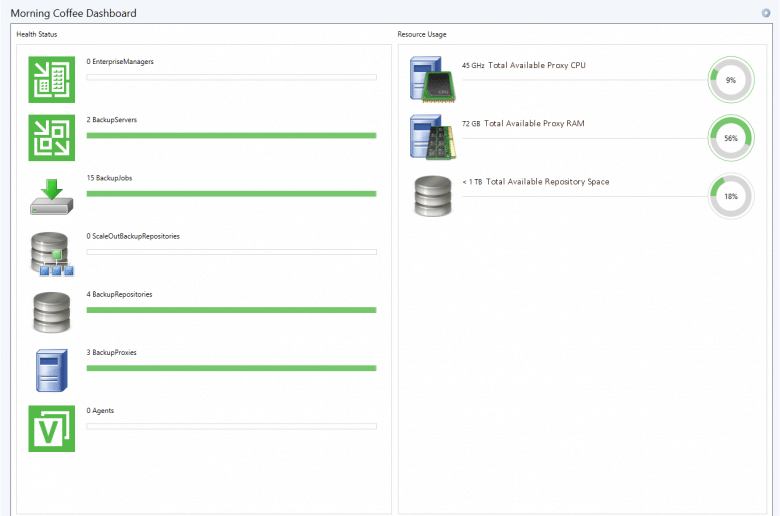Click the 18% repository usage donut gauge
This screenshot has height=516, width=780.
731,196
